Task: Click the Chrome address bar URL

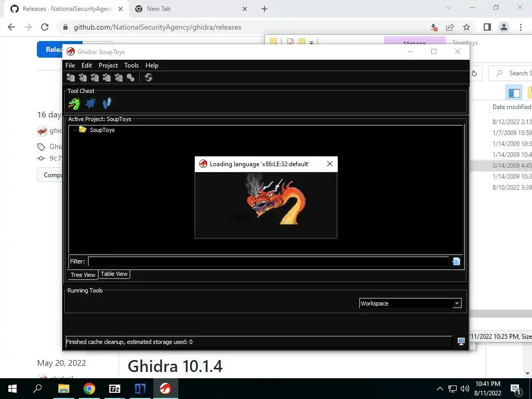Action: click(x=157, y=27)
